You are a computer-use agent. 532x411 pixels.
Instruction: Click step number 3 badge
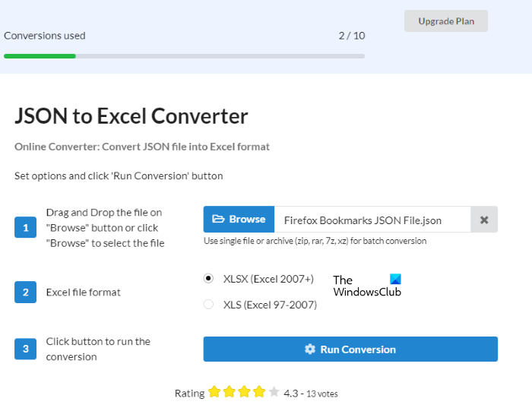[25, 349]
